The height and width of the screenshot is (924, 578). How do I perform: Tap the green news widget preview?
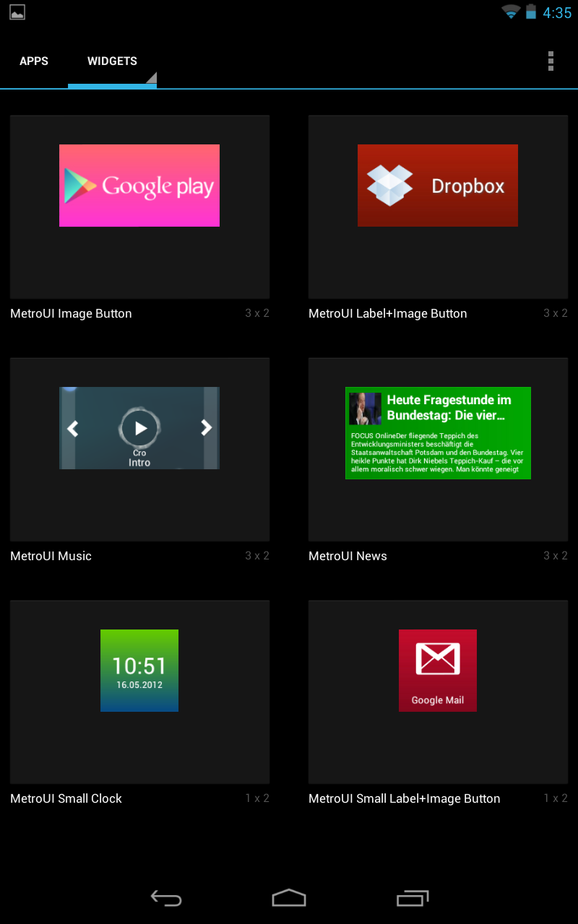pos(438,433)
